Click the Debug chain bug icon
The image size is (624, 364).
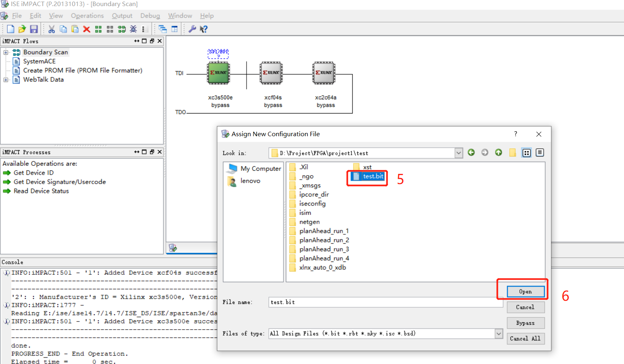pyautogui.click(x=133, y=29)
